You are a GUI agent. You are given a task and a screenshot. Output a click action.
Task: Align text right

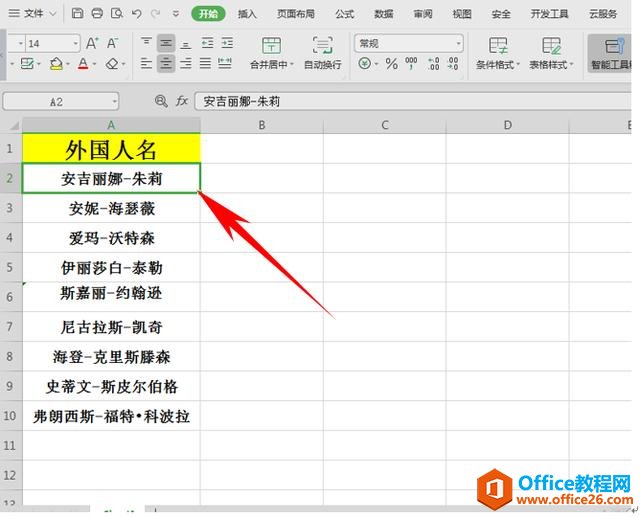click(x=186, y=63)
